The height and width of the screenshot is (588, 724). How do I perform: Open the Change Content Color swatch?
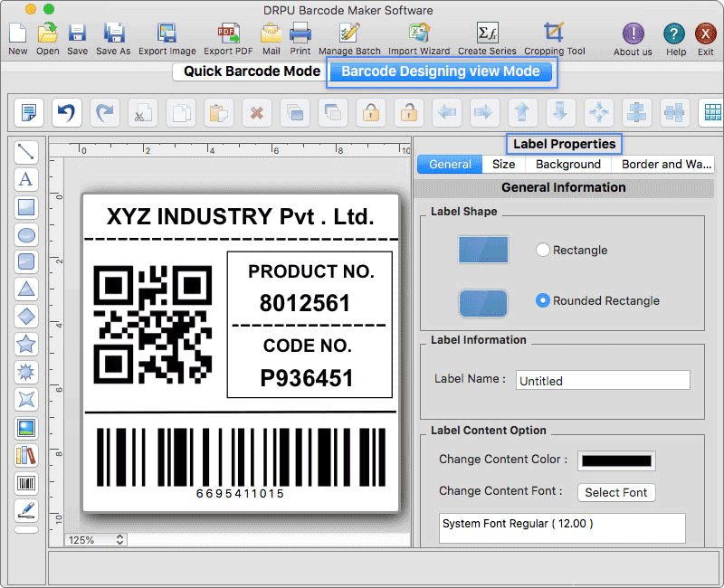click(616, 460)
